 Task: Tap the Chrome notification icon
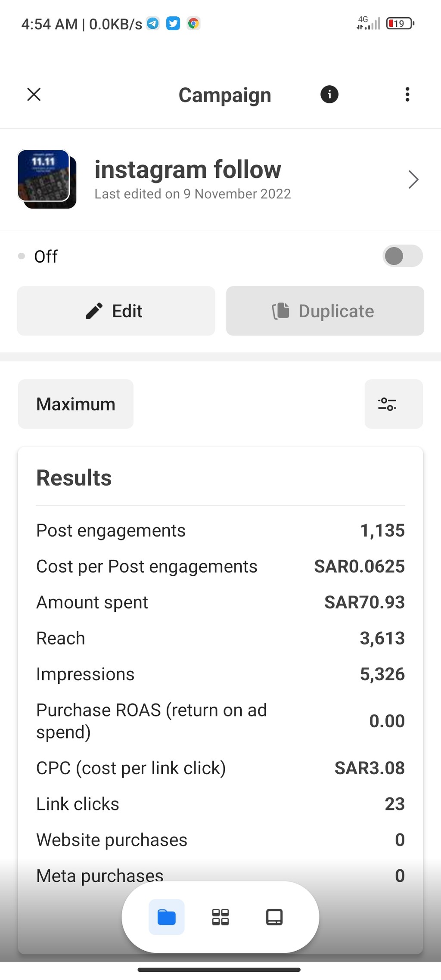tap(193, 23)
